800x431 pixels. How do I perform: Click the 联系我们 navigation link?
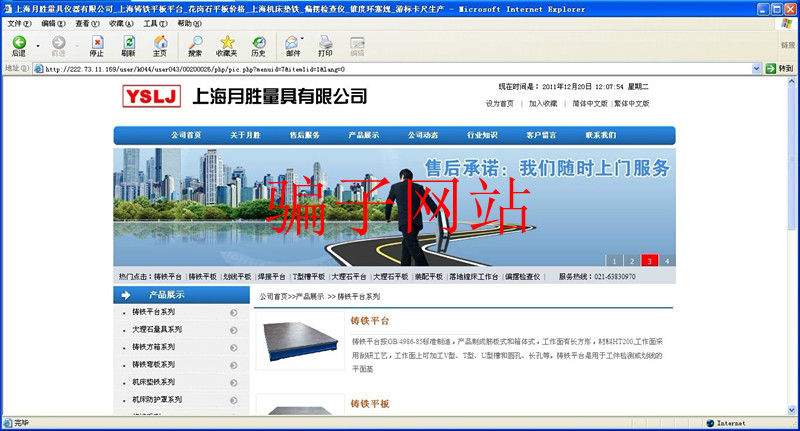601,135
